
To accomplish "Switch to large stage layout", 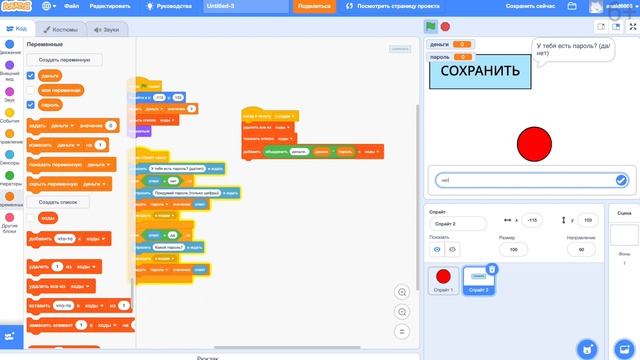I will [616, 27].
